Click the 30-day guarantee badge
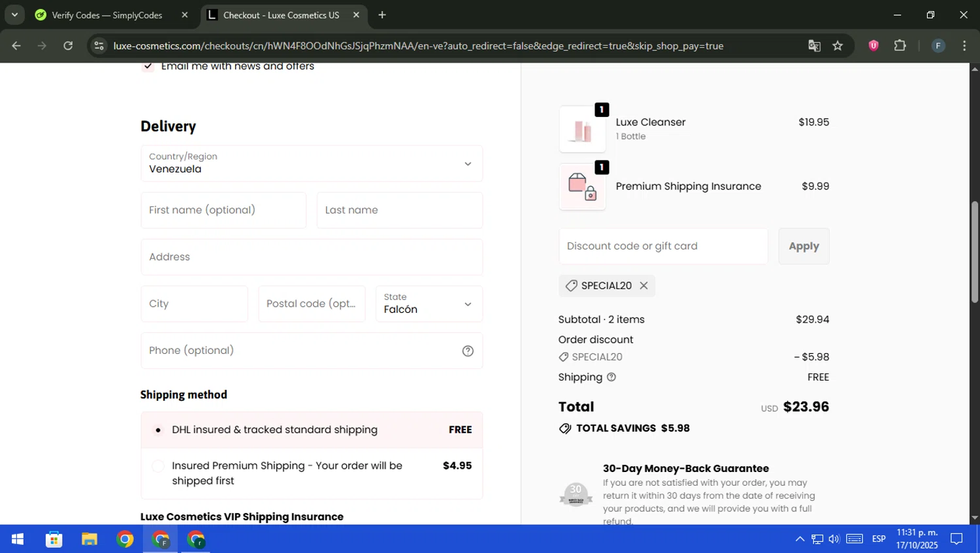The image size is (980, 553). point(576,496)
